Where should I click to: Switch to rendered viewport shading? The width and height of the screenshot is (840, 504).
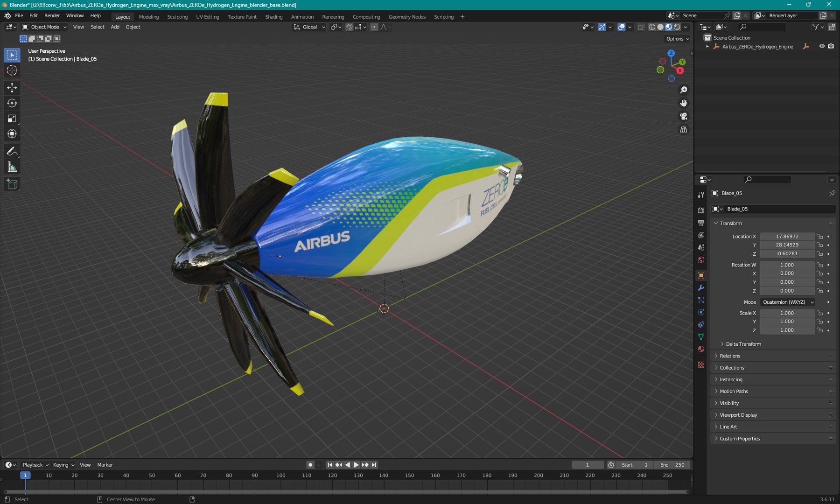[677, 27]
